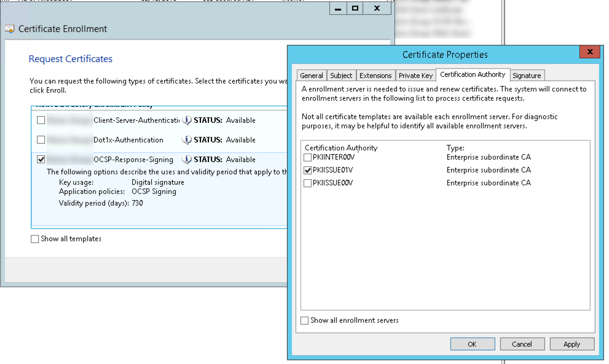The image size is (609, 364).
Task: Switch to the Subject tab
Action: [x=341, y=76]
